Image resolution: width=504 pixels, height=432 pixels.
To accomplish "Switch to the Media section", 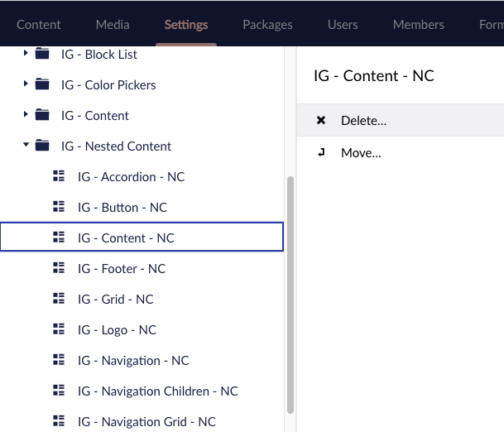I will (x=113, y=25).
